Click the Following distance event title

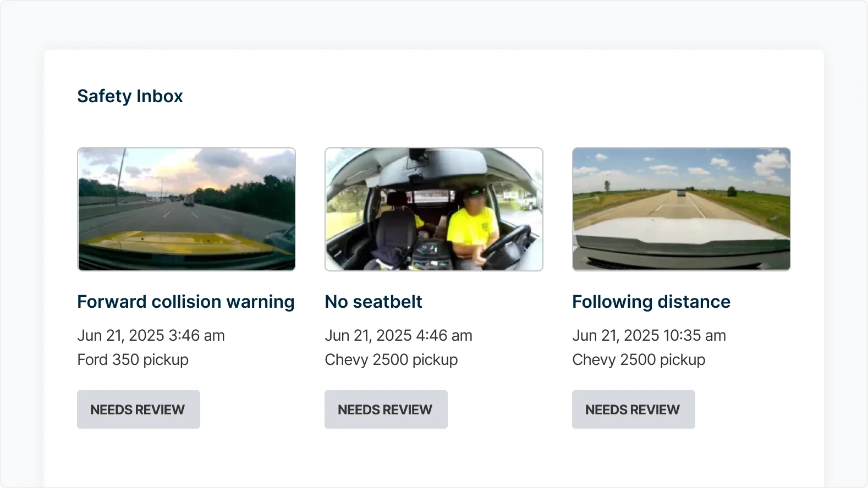point(651,301)
